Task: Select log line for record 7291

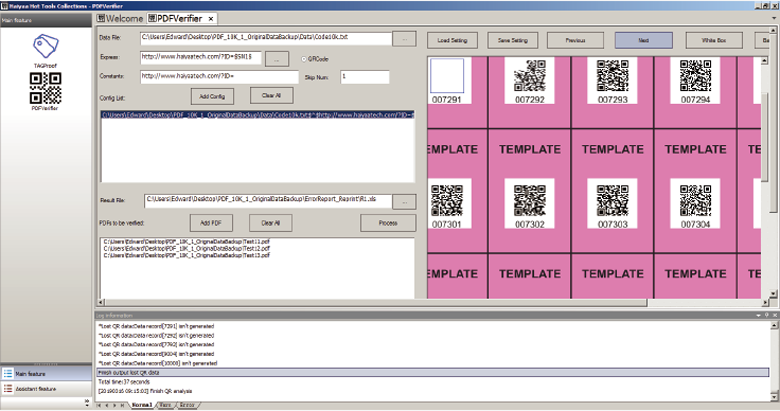Action: (156, 326)
